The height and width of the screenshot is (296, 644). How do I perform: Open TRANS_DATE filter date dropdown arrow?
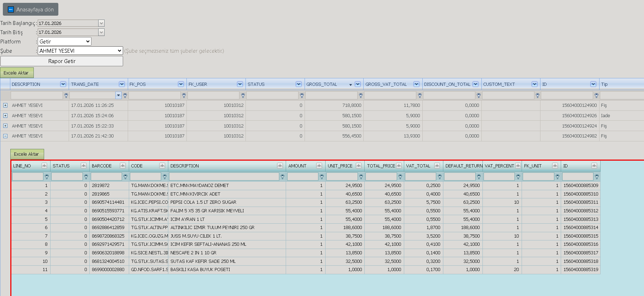118,95
